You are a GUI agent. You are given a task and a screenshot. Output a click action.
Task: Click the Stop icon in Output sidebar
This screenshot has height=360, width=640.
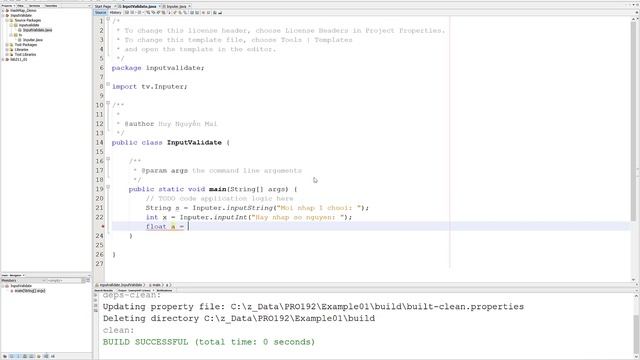pyautogui.click(x=96, y=305)
